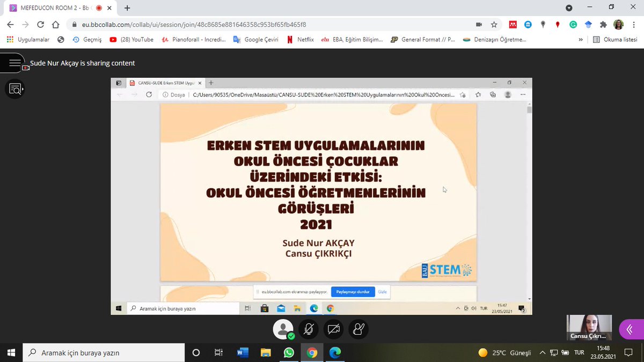Open the content viewer panel icon
This screenshot has height=362, width=644.
pos(14,89)
